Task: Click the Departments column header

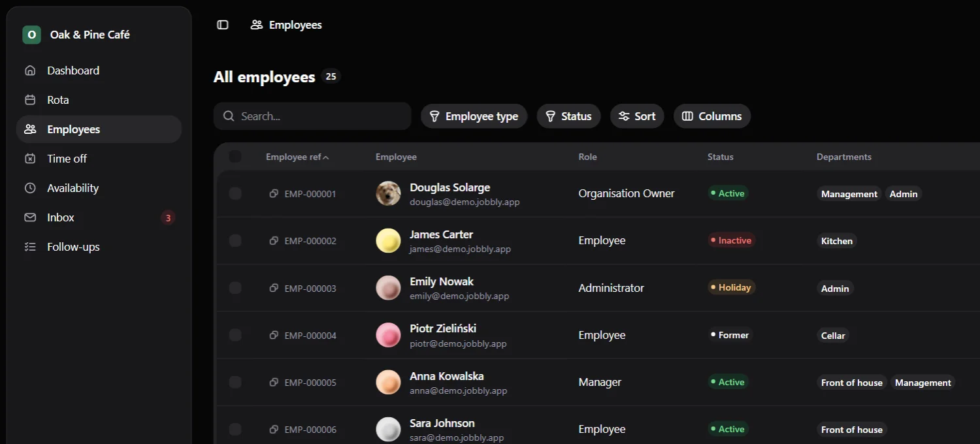Action: click(x=844, y=157)
